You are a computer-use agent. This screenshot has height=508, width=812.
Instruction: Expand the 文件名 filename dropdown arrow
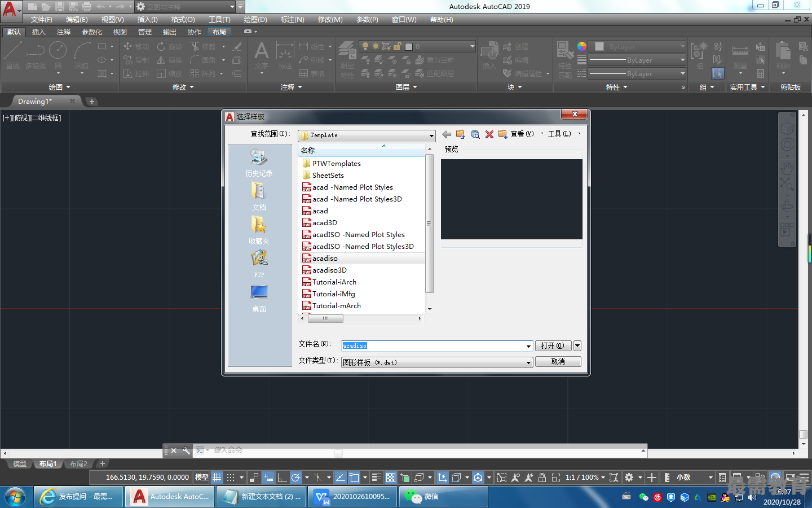click(528, 346)
